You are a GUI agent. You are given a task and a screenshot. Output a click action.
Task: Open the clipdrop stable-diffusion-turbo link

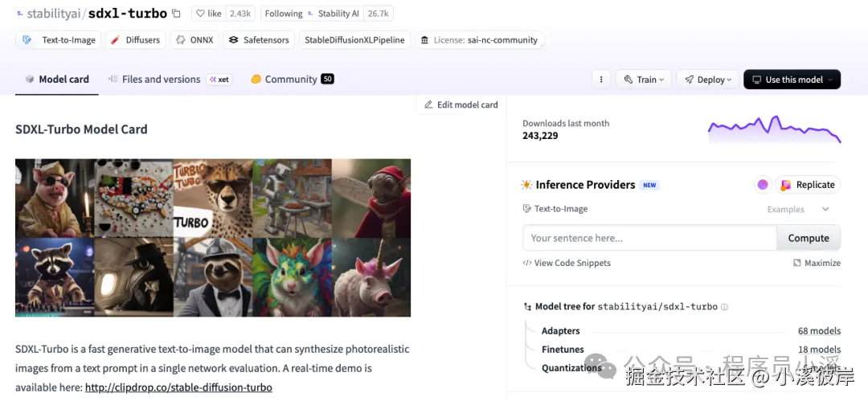[178, 387]
